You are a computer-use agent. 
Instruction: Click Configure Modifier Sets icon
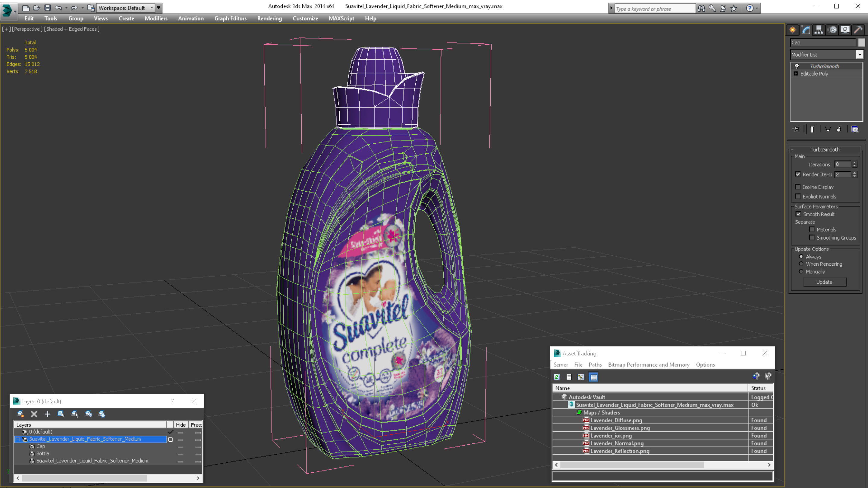point(855,129)
